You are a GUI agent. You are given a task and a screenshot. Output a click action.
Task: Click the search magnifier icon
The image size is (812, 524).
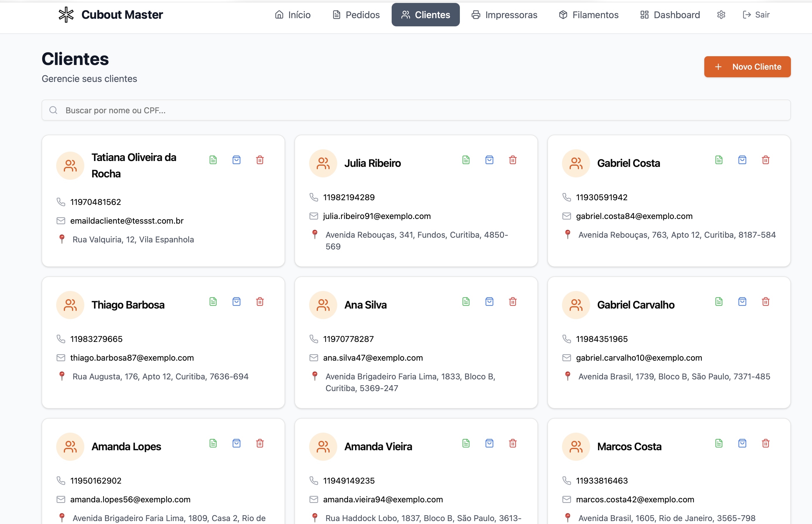coord(53,110)
